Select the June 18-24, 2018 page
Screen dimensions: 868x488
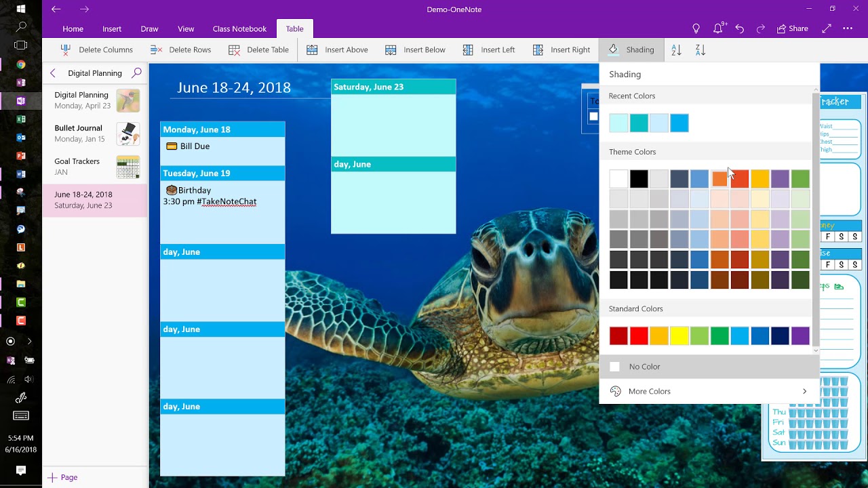(x=95, y=200)
